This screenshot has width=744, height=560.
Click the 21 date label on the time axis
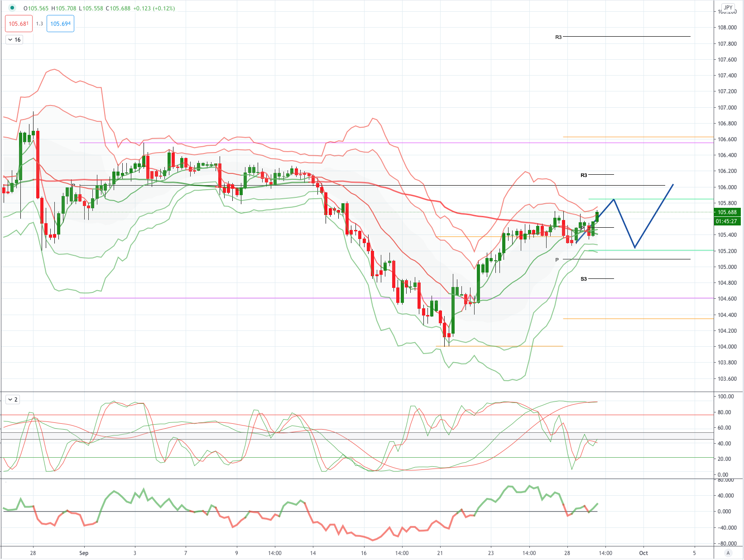(x=440, y=553)
